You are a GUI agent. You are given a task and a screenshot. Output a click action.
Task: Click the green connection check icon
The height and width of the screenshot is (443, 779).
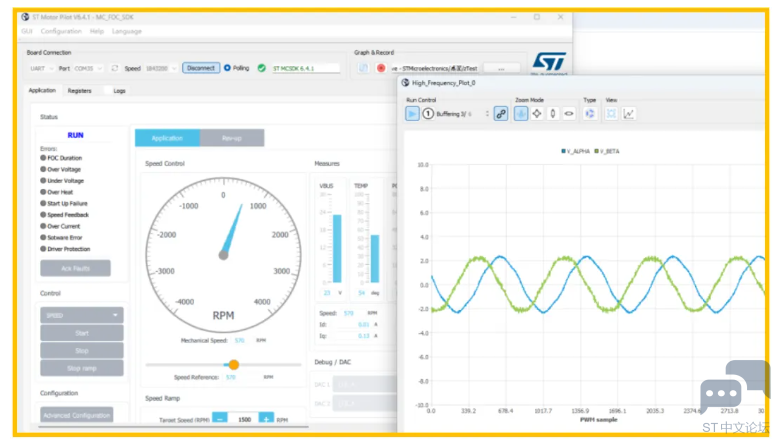[x=262, y=68]
